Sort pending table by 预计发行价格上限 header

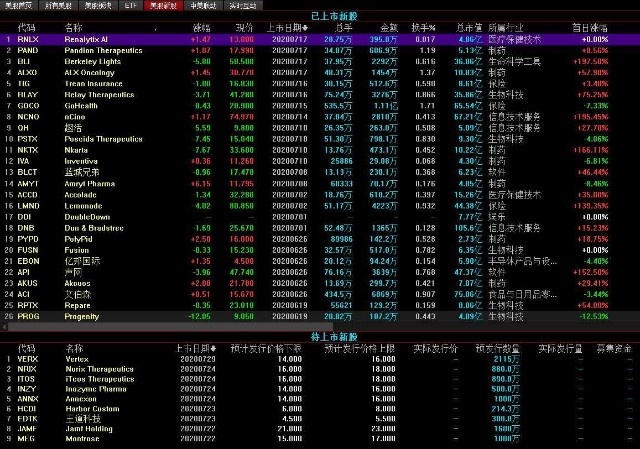360,349
